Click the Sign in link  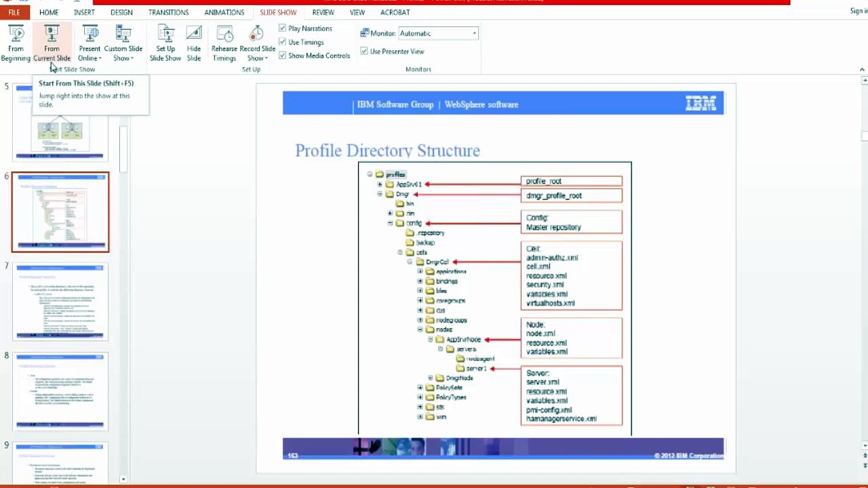(859, 11)
